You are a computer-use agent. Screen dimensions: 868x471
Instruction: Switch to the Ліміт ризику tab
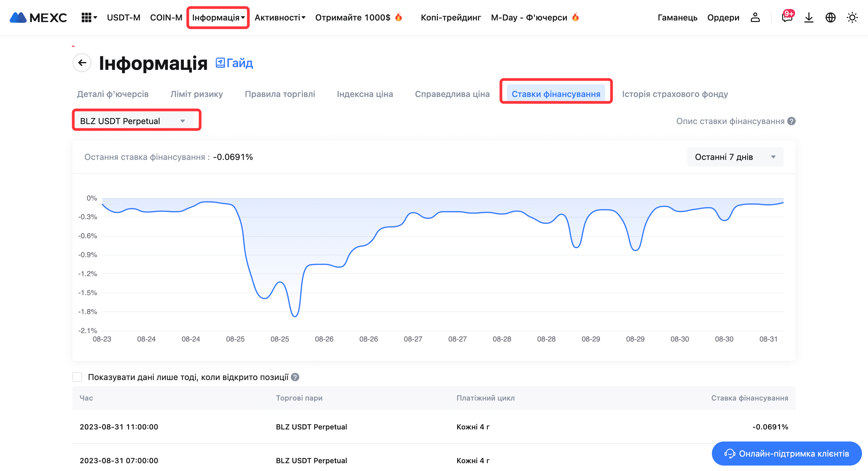point(197,94)
